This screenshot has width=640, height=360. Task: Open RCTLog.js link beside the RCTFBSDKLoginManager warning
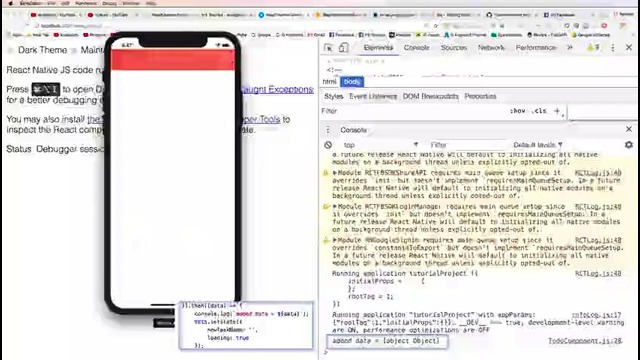coord(598,207)
